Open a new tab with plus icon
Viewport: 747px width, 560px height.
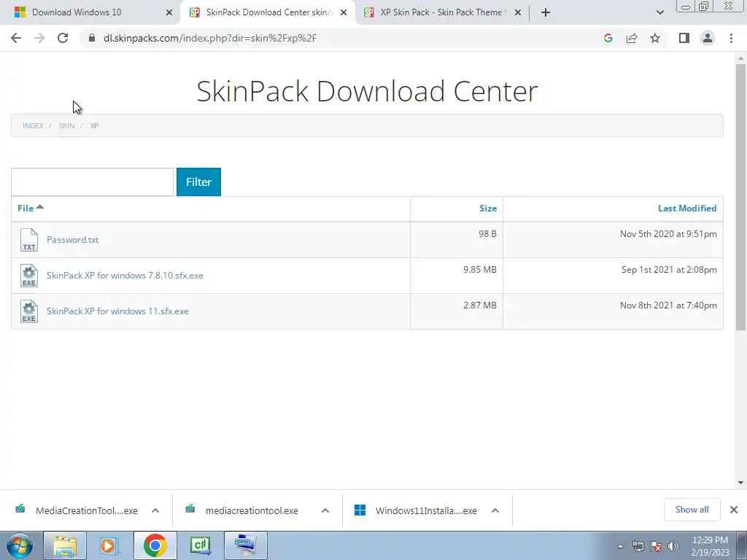pyautogui.click(x=546, y=12)
